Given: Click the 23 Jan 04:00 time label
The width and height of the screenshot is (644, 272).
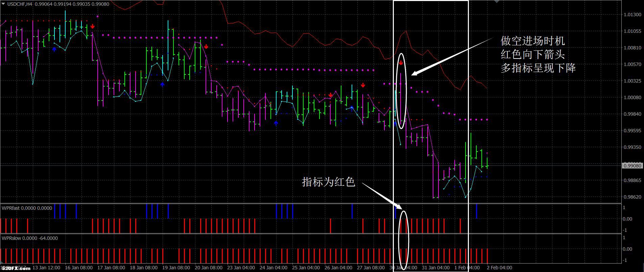Looking at the screenshot, I should 241,268.
